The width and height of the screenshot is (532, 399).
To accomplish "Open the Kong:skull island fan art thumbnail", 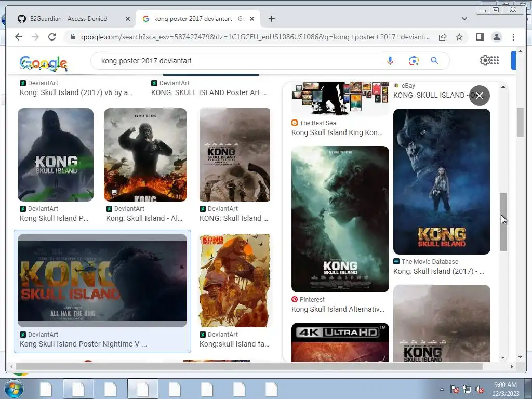I will click(x=235, y=280).
